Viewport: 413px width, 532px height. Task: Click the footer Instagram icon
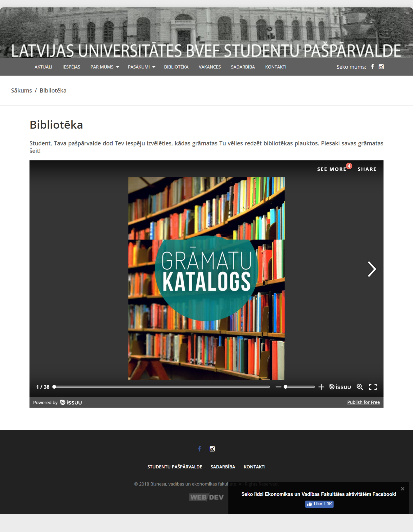click(212, 449)
